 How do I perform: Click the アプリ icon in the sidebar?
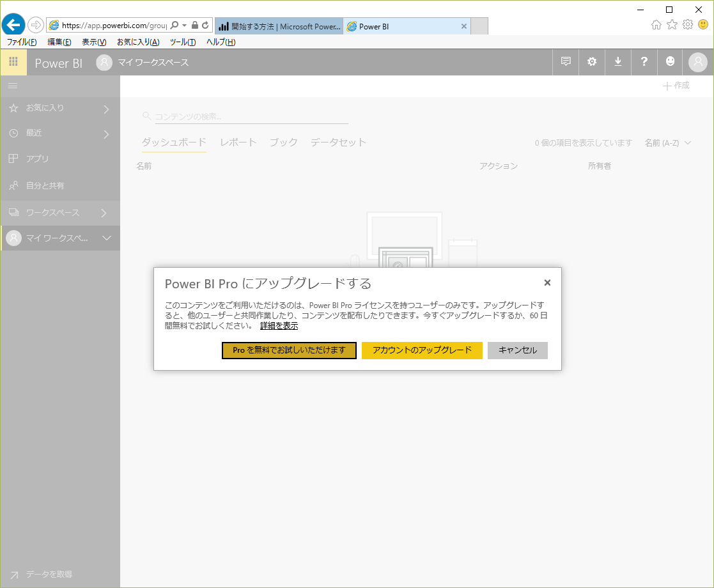click(x=13, y=159)
